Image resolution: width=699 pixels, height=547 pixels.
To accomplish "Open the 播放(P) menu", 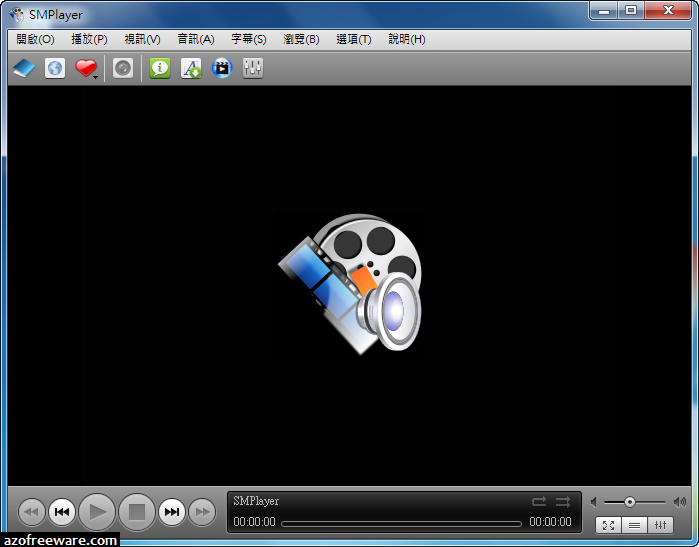I will click(x=89, y=39).
